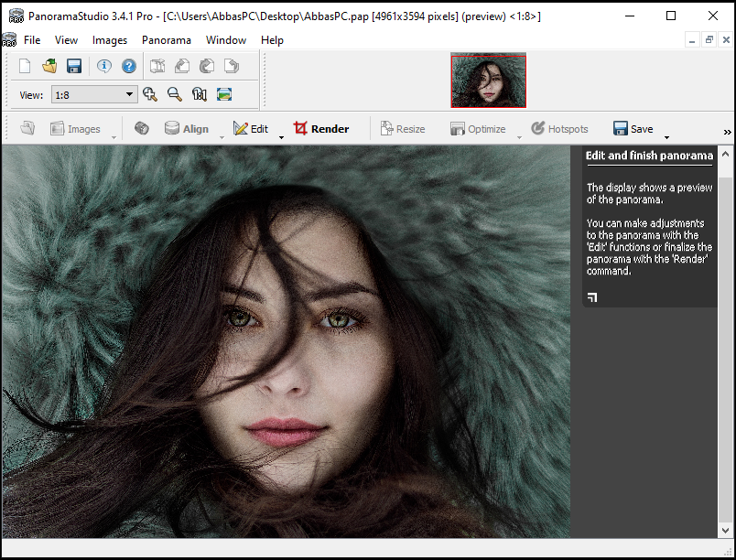Save the project with the top floppy disk icon

74,66
